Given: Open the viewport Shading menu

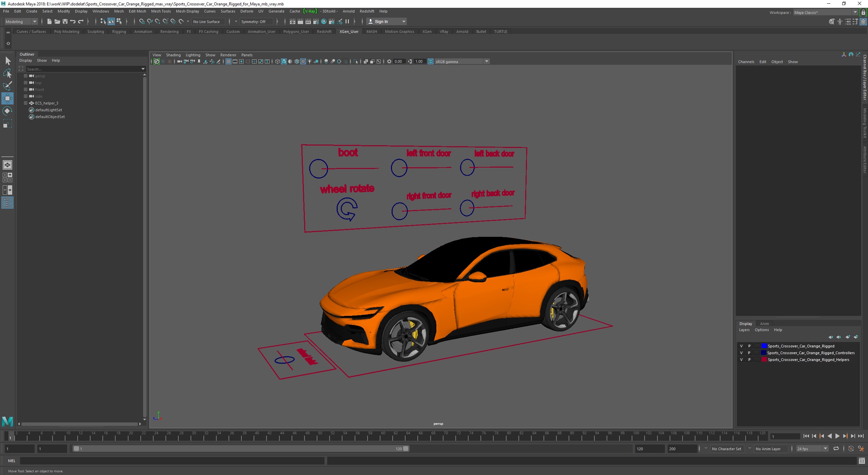Looking at the screenshot, I should tap(173, 55).
